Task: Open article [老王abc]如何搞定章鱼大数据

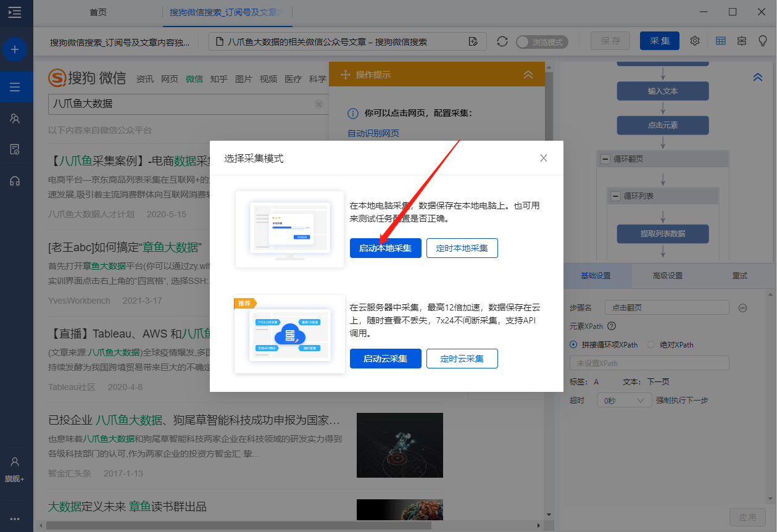Action: [x=125, y=247]
